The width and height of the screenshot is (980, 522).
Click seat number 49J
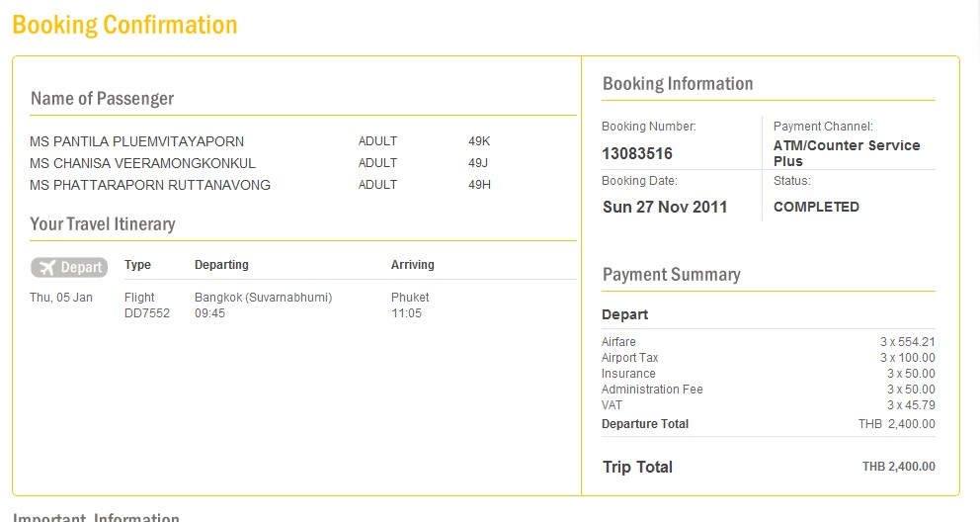click(479, 163)
